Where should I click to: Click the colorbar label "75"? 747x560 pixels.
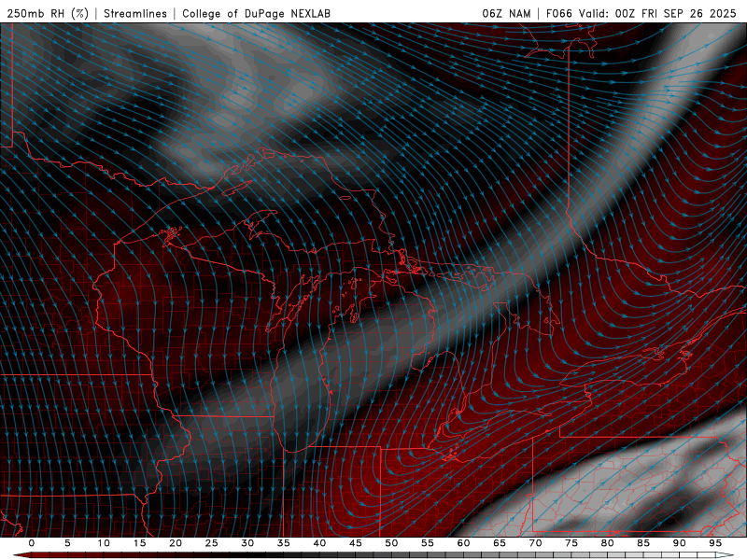571,543
